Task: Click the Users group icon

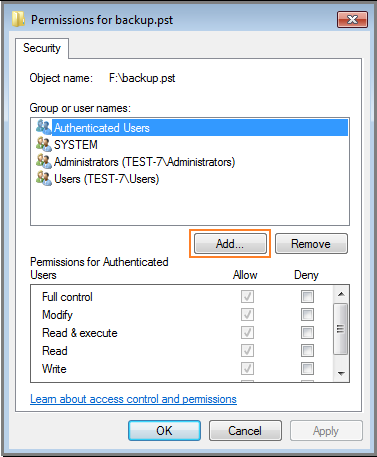Action: (x=44, y=178)
